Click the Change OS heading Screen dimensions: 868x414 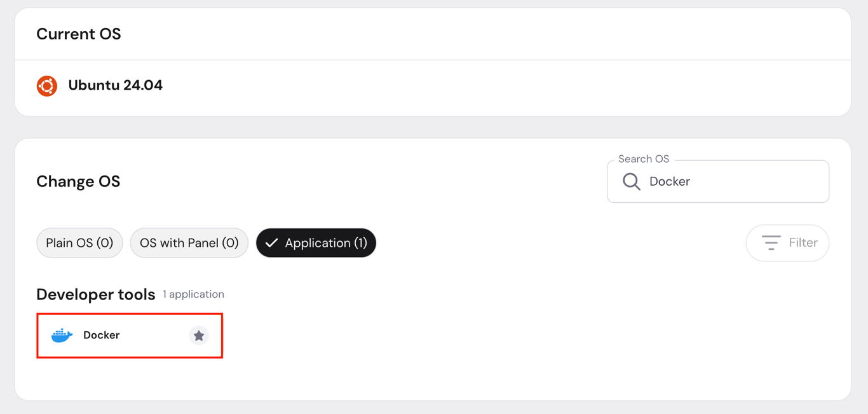(78, 181)
